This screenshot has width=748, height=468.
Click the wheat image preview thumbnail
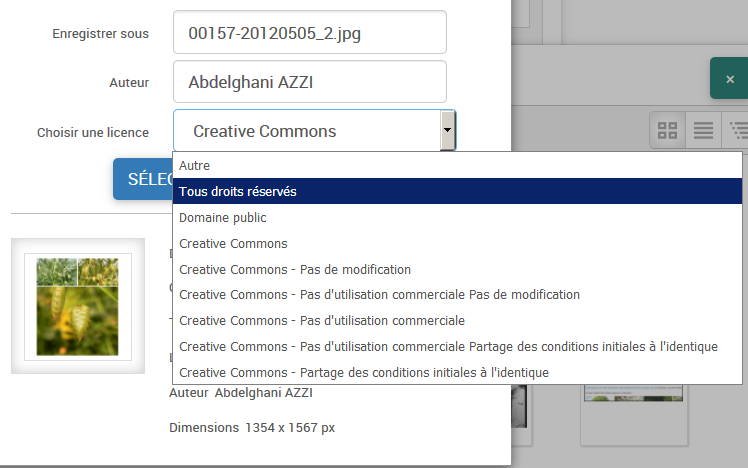78,306
